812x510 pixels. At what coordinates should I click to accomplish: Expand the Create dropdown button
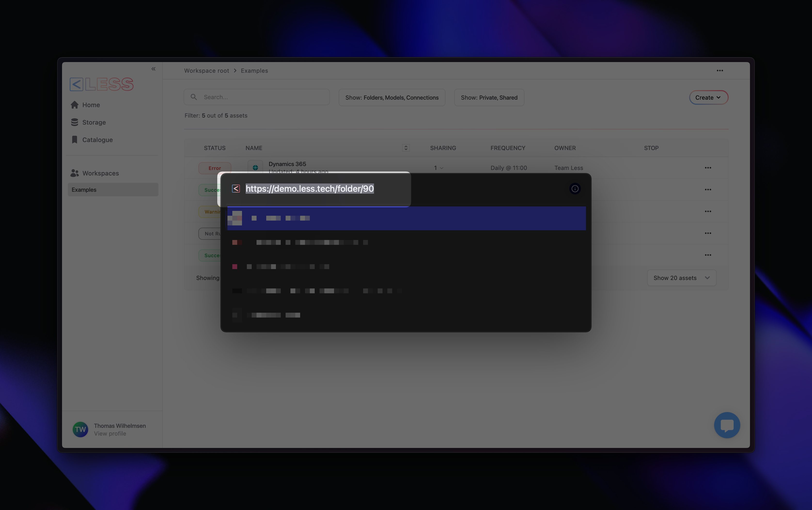[708, 97]
